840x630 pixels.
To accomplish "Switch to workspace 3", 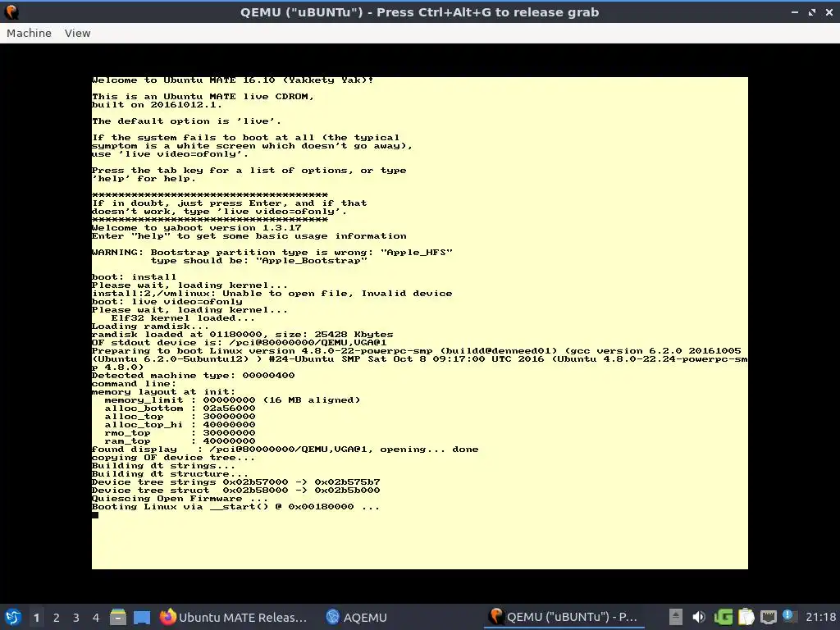I will (x=76, y=618).
